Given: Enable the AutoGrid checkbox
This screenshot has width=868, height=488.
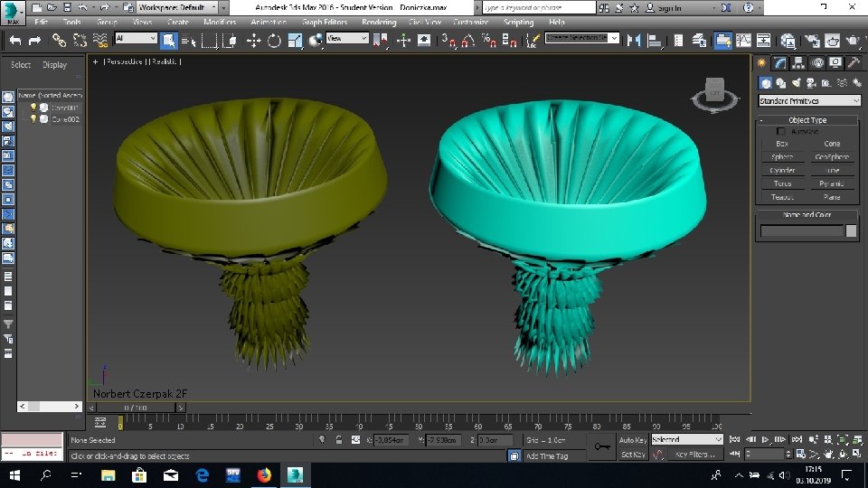Looking at the screenshot, I should pyautogui.click(x=781, y=132).
